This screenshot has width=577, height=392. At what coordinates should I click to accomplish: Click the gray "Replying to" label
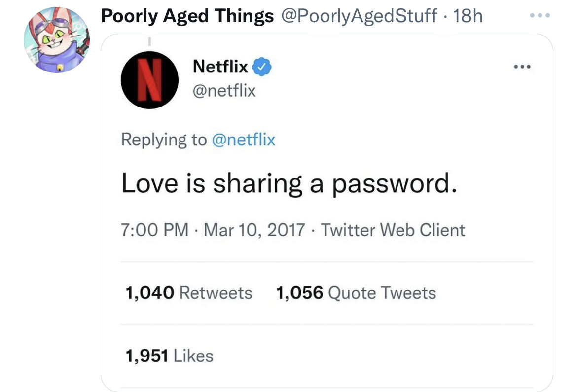pyautogui.click(x=164, y=140)
